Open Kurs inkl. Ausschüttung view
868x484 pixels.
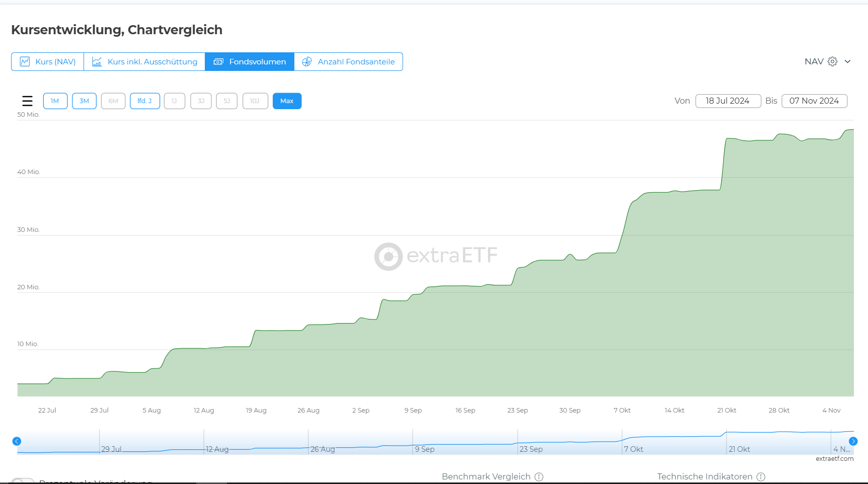click(x=144, y=62)
